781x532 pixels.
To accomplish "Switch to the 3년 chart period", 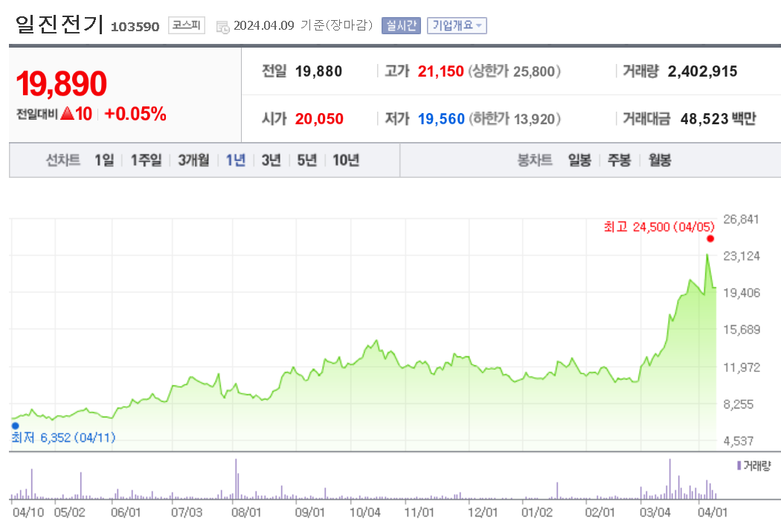I will point(271,161).
